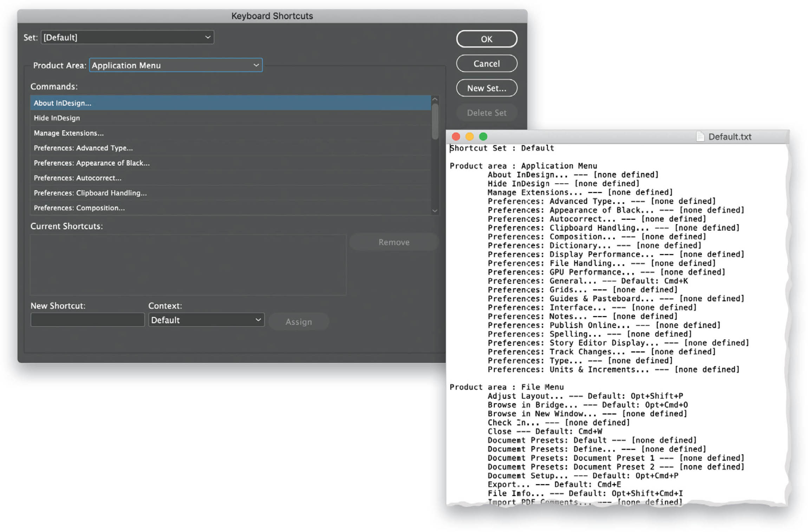808x532 pixels.
Task: Open the Set dropdown showing [Default]
Action: (x=127, y=37)
